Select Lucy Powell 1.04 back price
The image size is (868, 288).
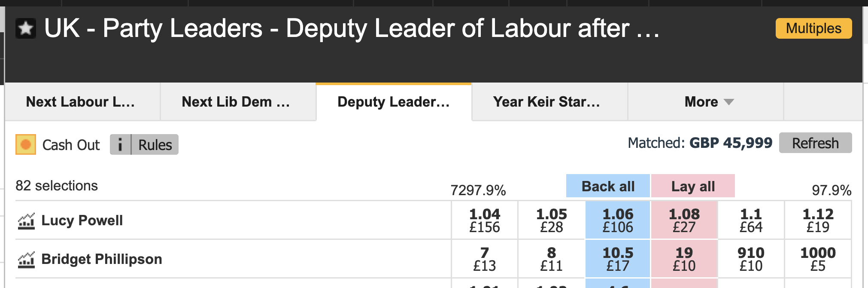pyautogui.click(x=484, y=220)
